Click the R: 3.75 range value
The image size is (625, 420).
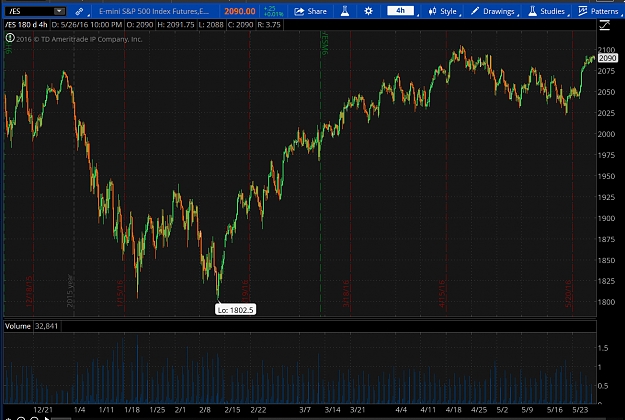pyautogui.click(x=269, y=25)
